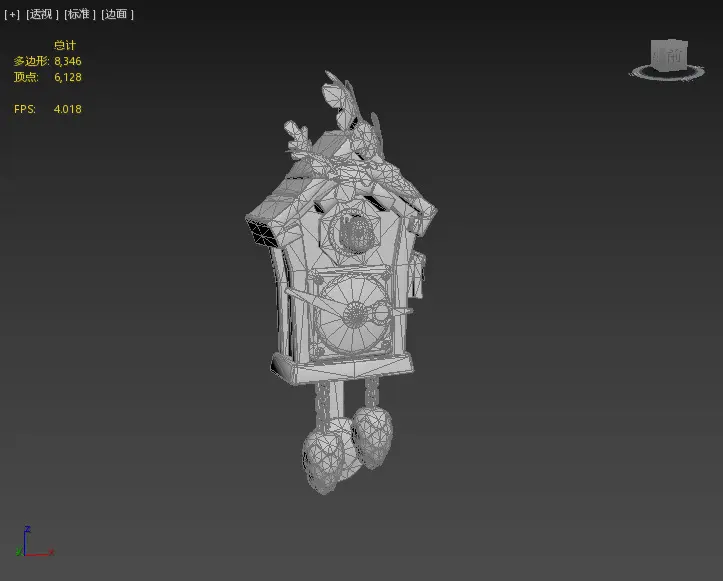Open the 边面 edged faces menu
Viewport: 723px width, 581px height.
point(117,14)
